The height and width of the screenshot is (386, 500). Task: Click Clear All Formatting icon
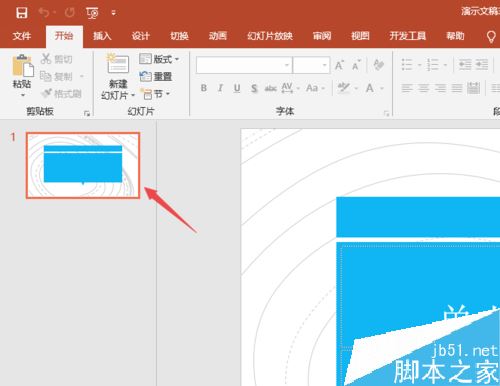(x=379, y=65)
